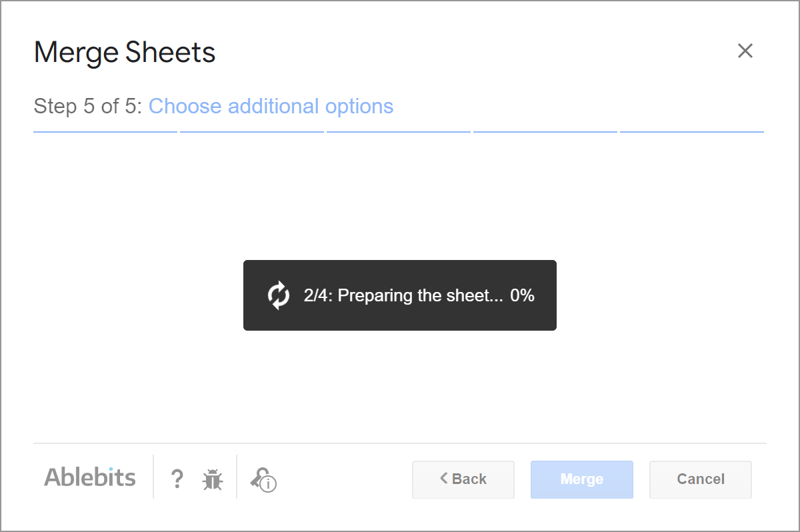Image resolution: width=800 pixels, height=532 pixels.
Task: Close the Merge Sheets dialog
Action: [x=745, y=51]
